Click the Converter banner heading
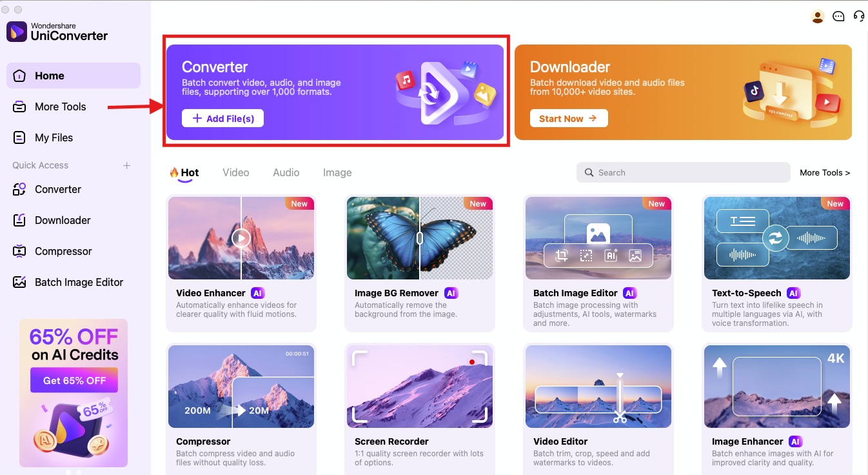The image size is (868, 475). pos(215,66)
